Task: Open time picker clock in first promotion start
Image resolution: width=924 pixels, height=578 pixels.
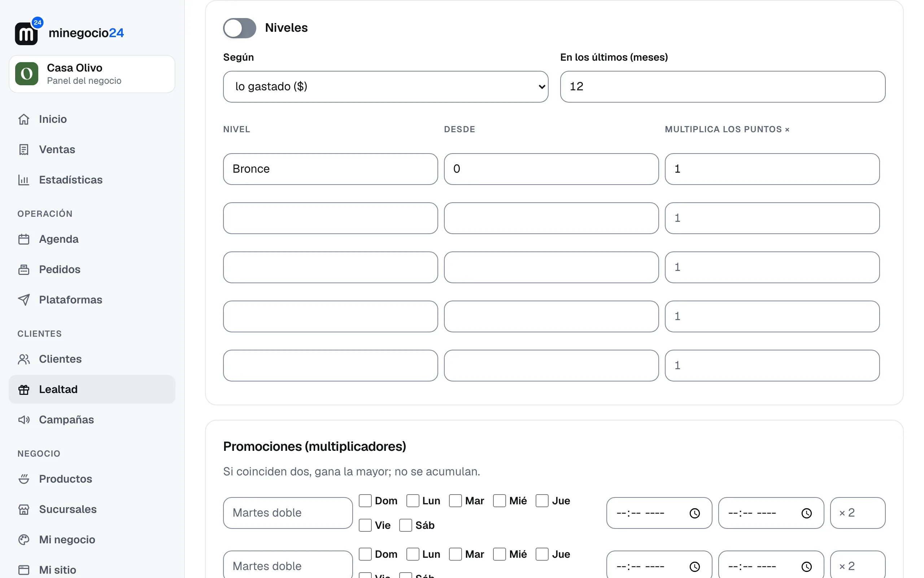Action: click(x=694, y=513)
